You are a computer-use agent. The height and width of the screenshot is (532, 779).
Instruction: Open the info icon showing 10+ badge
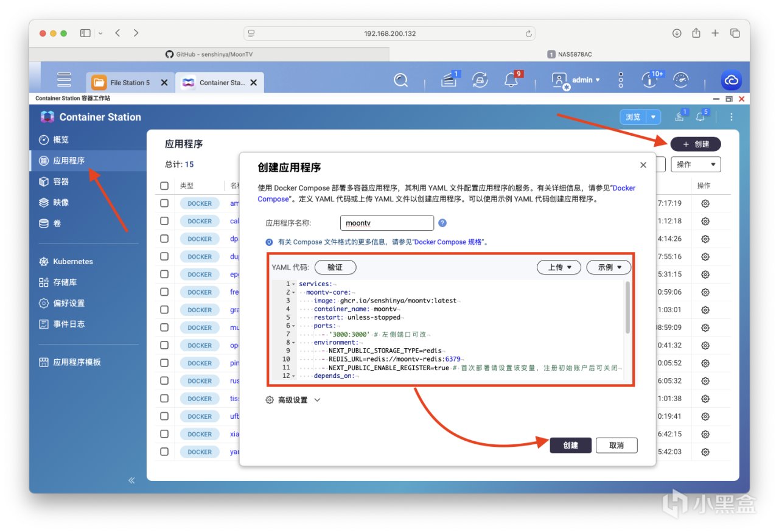pos(650,80)
